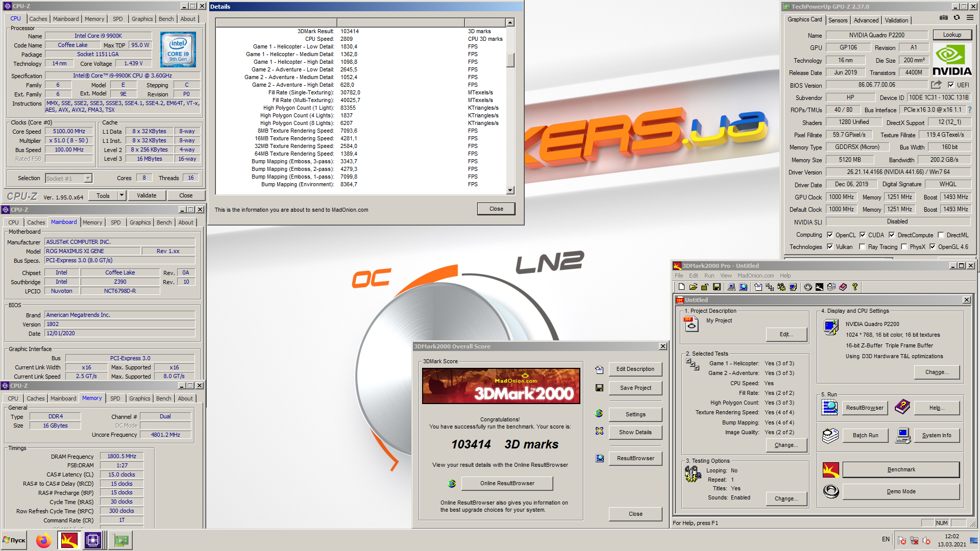Click Open project folder icon in 3DMark2000 toolbar
The image size is (980, 551).
pos(693,287)
